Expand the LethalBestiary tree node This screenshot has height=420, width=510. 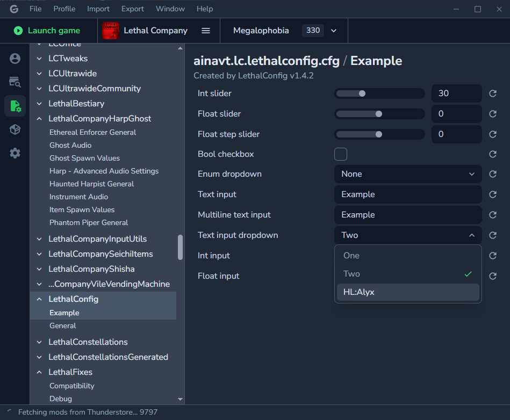(39, 104)
